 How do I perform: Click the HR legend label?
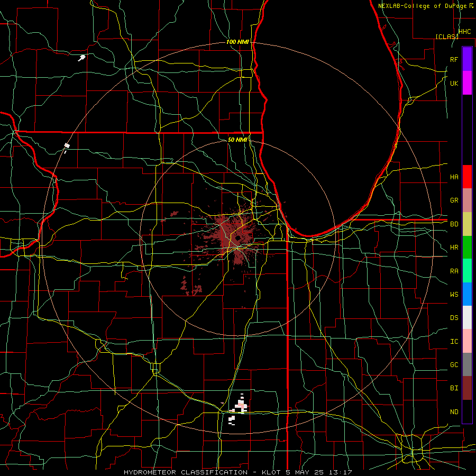pos(454,248)
